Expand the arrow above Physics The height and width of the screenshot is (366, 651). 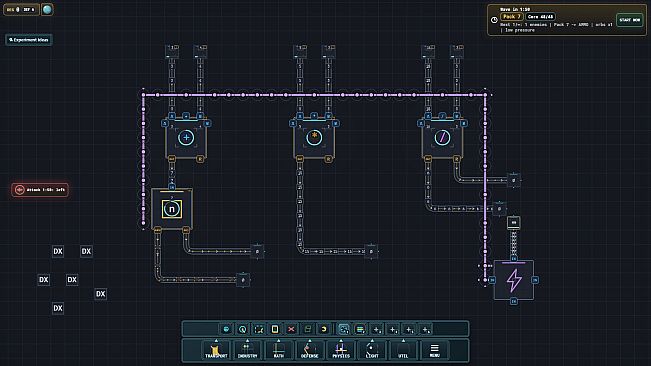coord(341,341)
